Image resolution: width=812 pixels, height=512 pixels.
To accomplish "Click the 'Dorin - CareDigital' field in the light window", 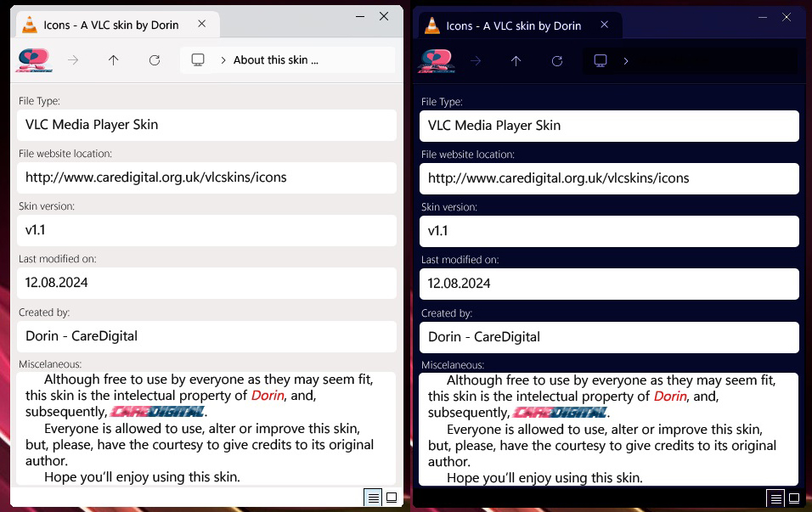I will 206,336.
